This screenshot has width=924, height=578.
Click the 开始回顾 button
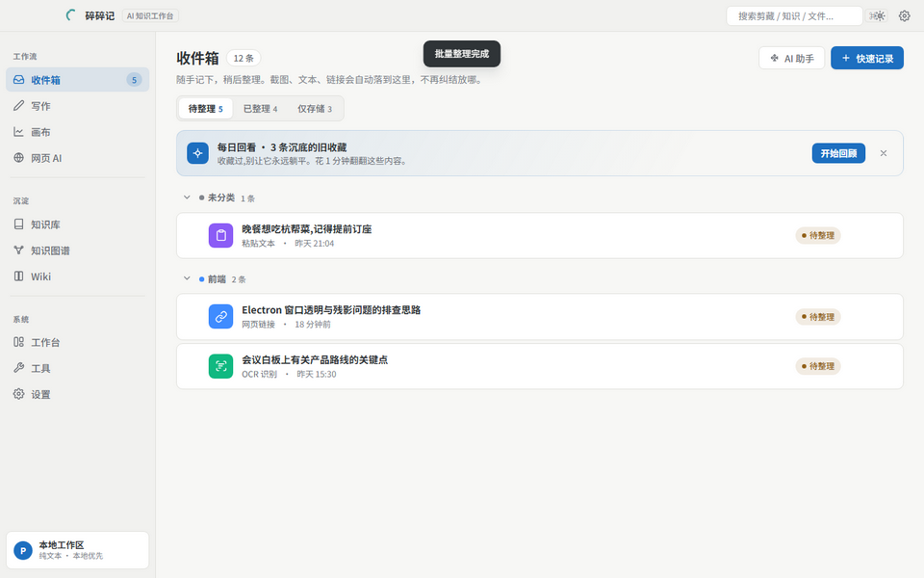(838, 153)
